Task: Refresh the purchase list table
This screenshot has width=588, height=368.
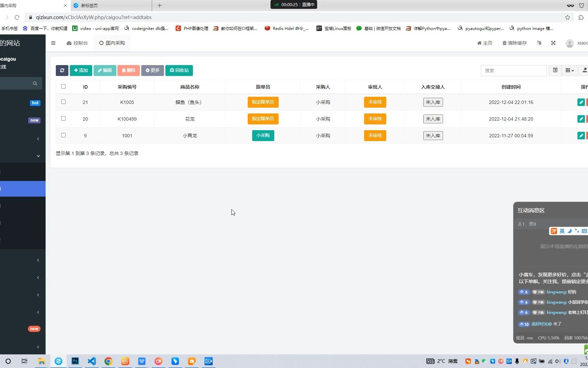Action: (62, 70)
